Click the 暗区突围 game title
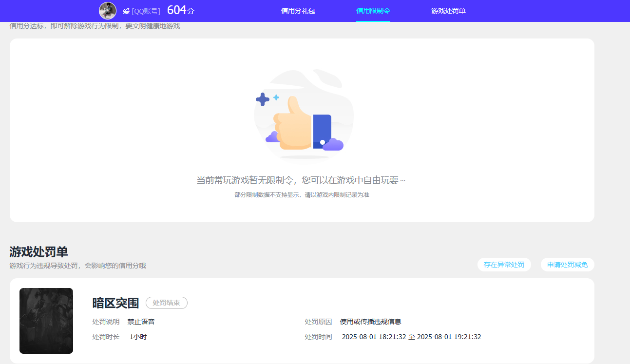 coord(116,303)
